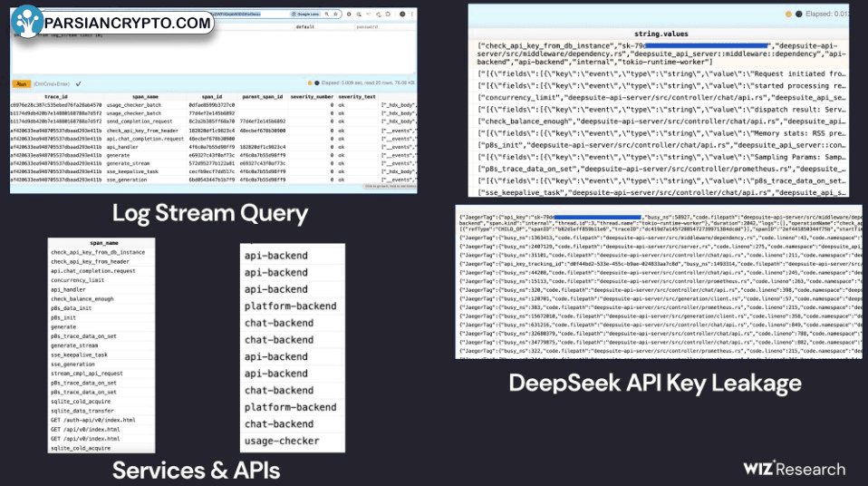
Task: Click the severity_text column header
Action: (357, 96)
